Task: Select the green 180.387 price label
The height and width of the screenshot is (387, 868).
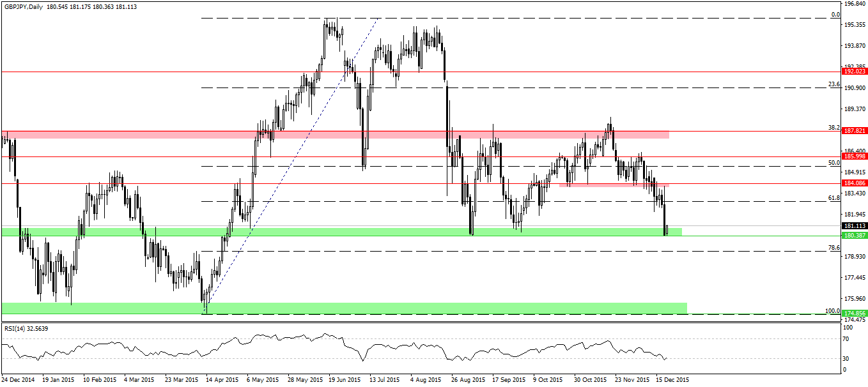Action: [855, 236]
